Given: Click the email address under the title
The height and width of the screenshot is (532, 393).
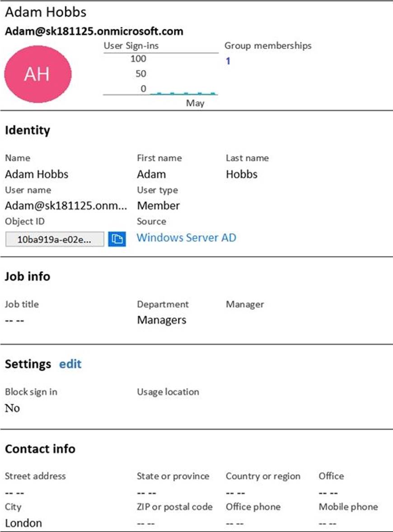Looking at the screenshot, I should [x=94, y=31].
